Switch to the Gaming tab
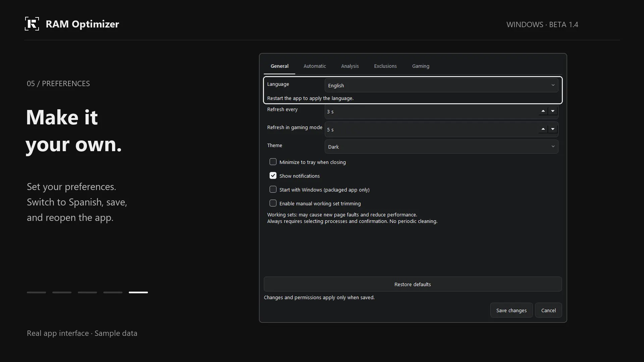The width and height of the screenshot is (644, 362). coord(421,66)
